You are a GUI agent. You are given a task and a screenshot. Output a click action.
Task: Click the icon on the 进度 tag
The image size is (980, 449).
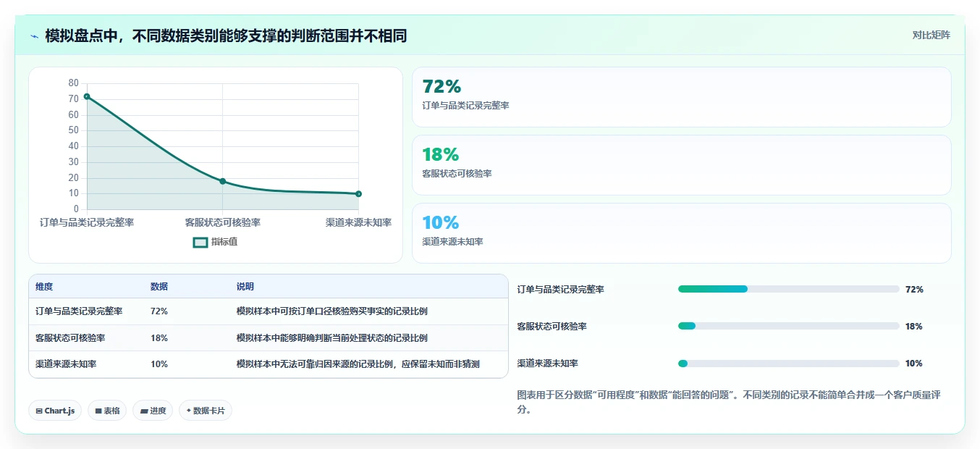[x=144, y=411]
